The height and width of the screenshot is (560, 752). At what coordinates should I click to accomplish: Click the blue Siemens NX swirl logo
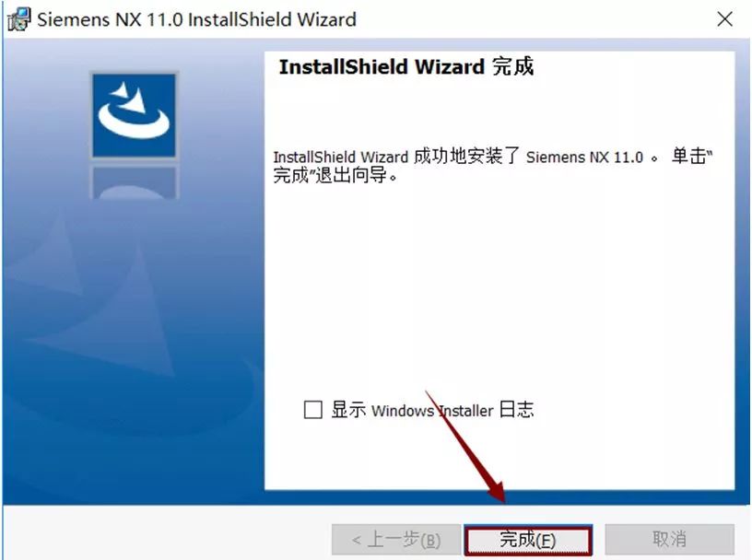134,115
